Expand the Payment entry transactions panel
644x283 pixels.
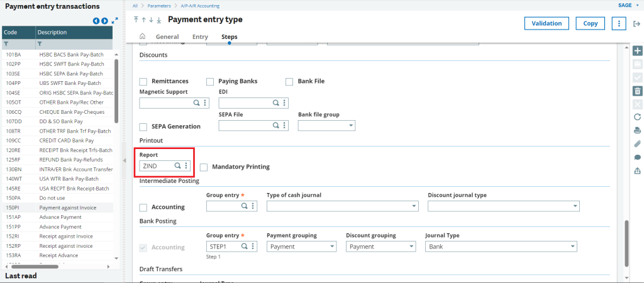pos(114,19)
